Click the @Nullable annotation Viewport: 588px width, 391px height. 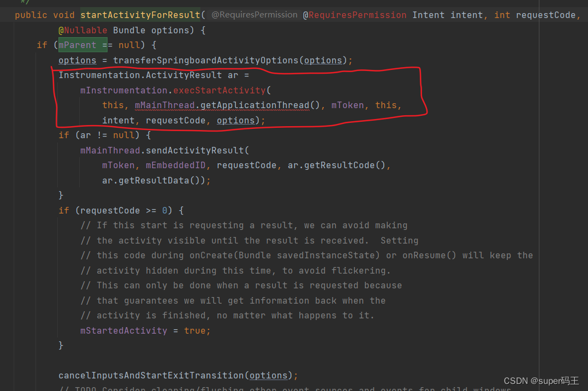[x=82, y=30]
